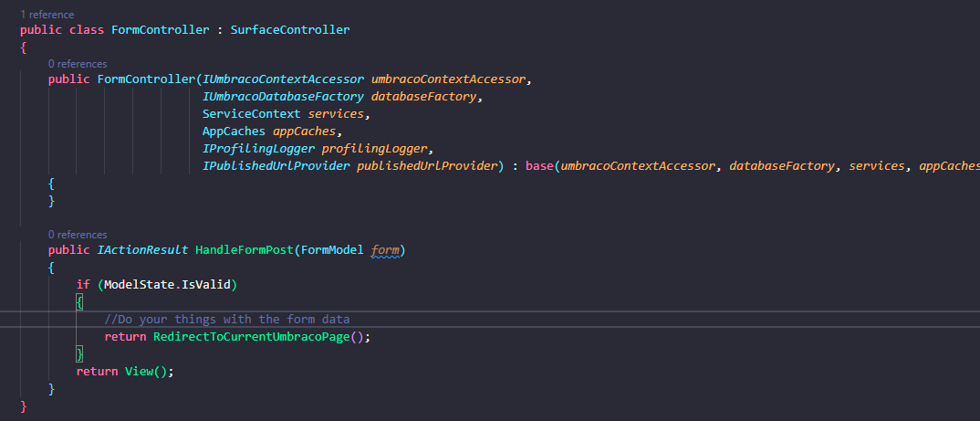Click the IPublishedUrlProvider type name
Image resolution: width=980 pixels, height=421 pixels.
click(x=276, y=166)
